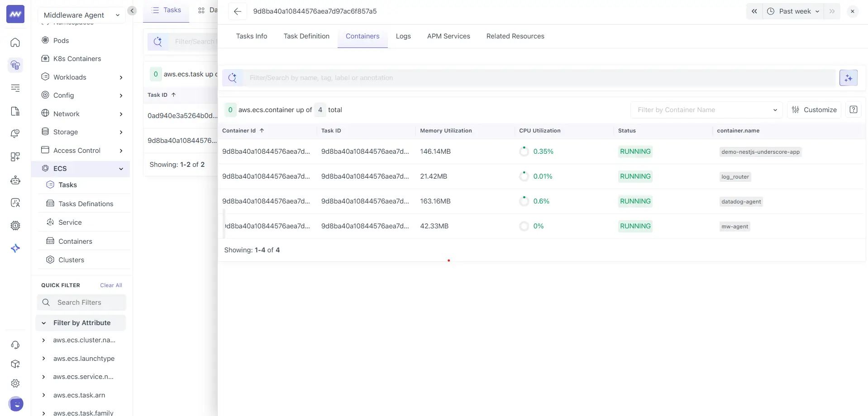Click the Middleware logo icon
Viewport: 868px width, 416px height.
[x=15, y=14]
